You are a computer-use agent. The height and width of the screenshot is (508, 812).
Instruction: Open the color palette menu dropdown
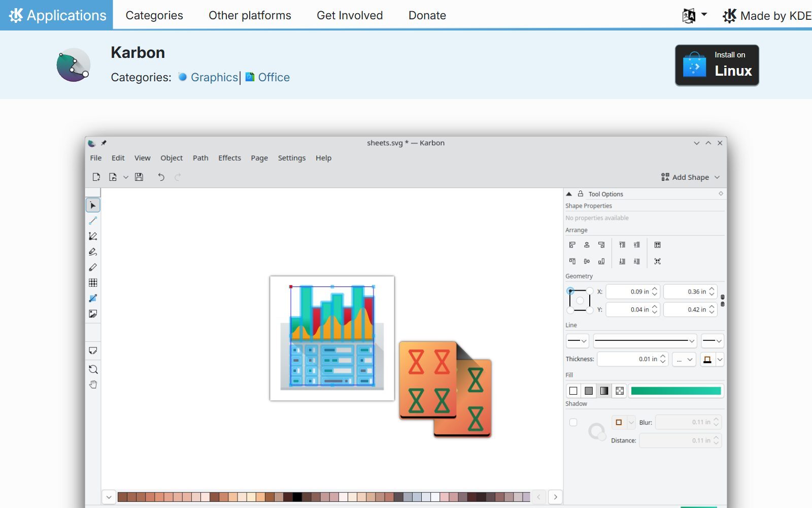click(x=109, y=497)
